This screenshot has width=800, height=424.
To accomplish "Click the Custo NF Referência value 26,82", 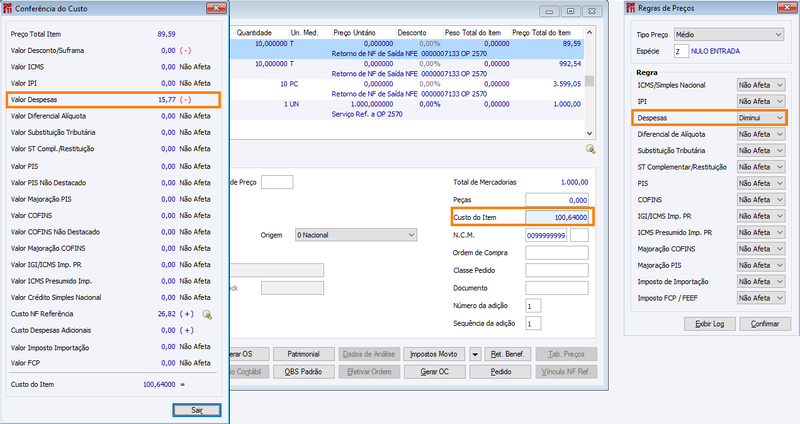I will coord(167,314).
